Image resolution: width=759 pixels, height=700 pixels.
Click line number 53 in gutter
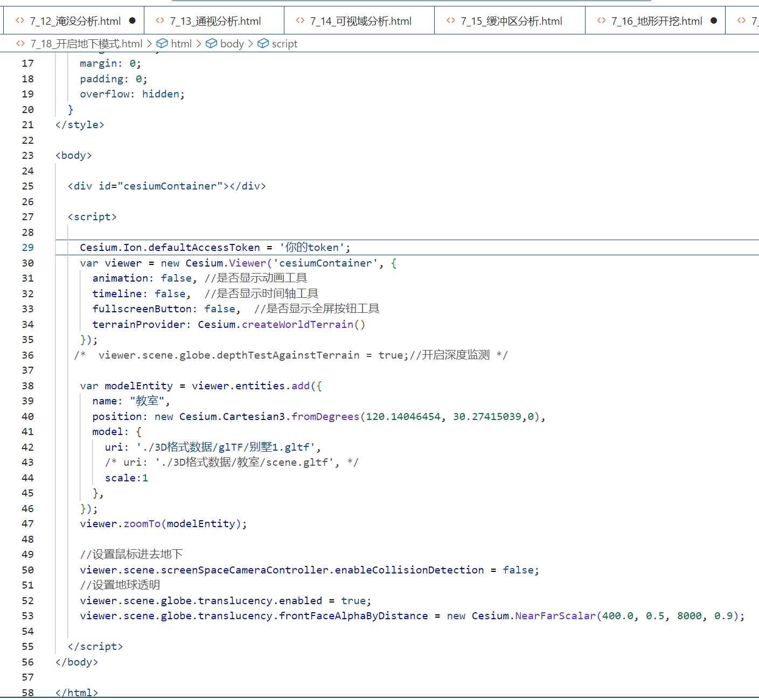tap(27, 616)
